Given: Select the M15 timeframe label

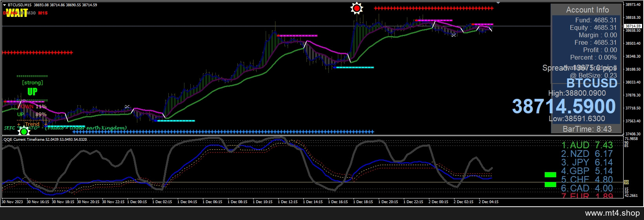Looking at the screenshot, I should 43,13.
